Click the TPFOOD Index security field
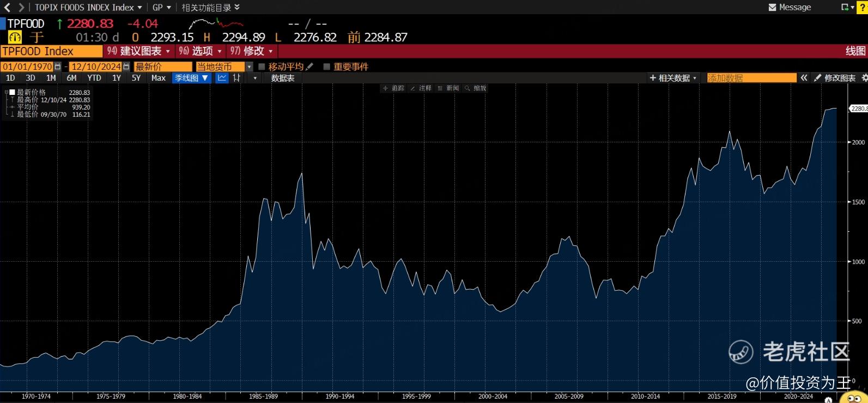Screen dimensions: 868x403 click(x=51, y=51)
